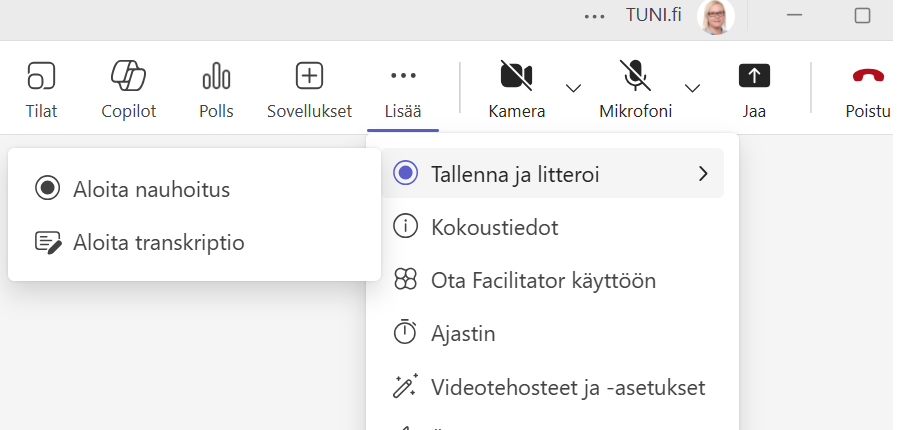The image size is (897, 430).
Task: Open the Tilat (rooms) toolbar icon
Action: click(x=41, y=76)
